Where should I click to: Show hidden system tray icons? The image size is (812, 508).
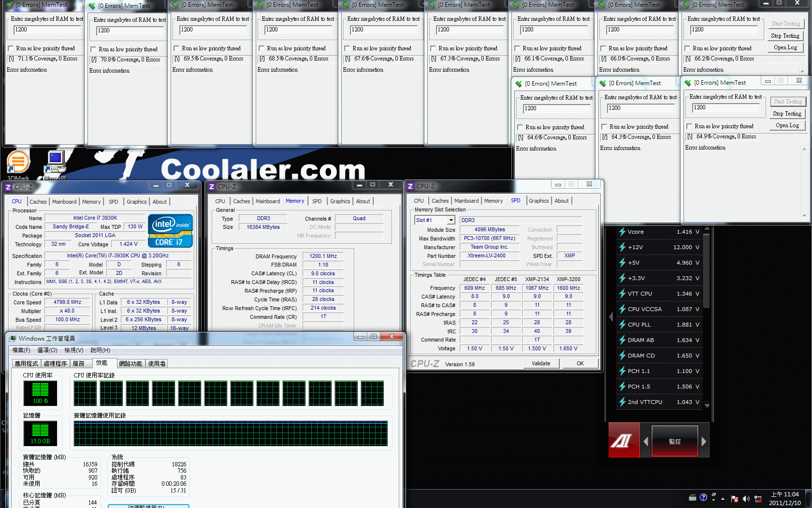[x=723, y=499]
